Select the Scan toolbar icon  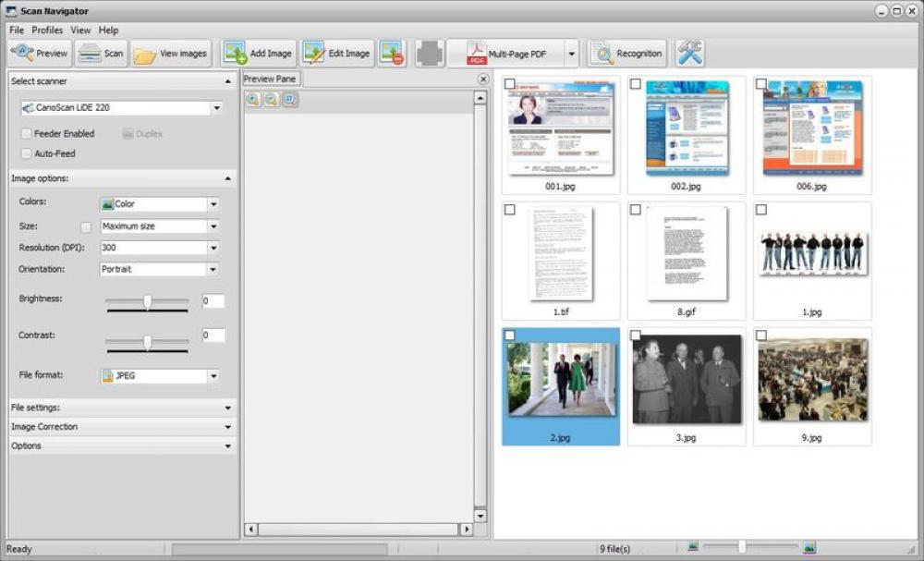pos(102,53)
